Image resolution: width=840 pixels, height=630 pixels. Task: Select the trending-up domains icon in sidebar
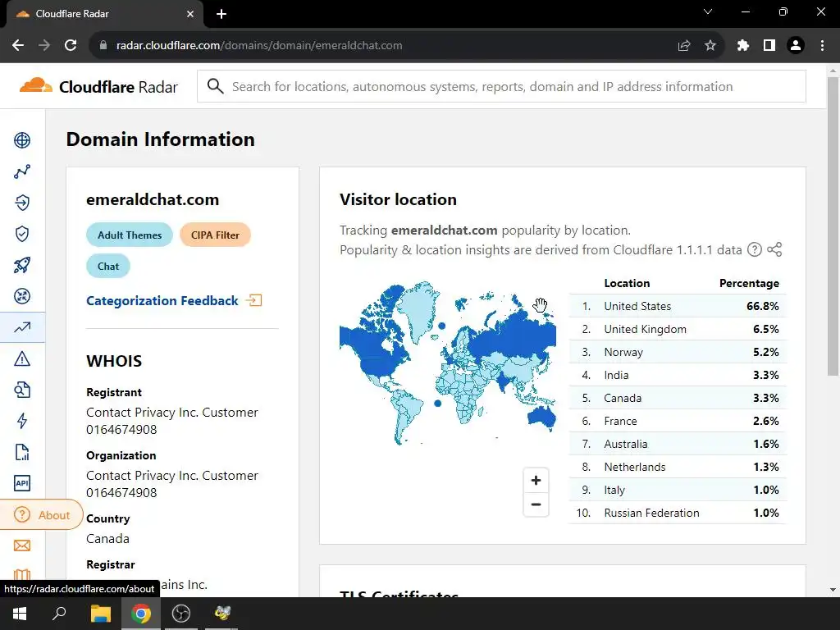[x=22, y=327]
